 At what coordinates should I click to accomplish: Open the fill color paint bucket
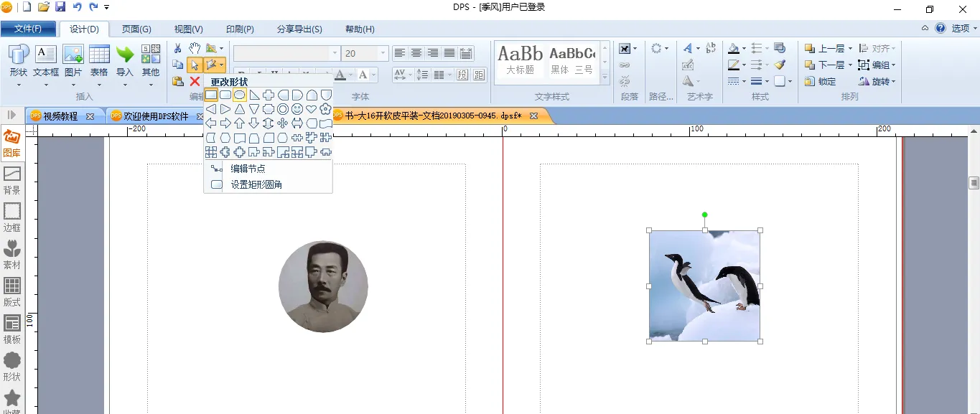(733, 48)
